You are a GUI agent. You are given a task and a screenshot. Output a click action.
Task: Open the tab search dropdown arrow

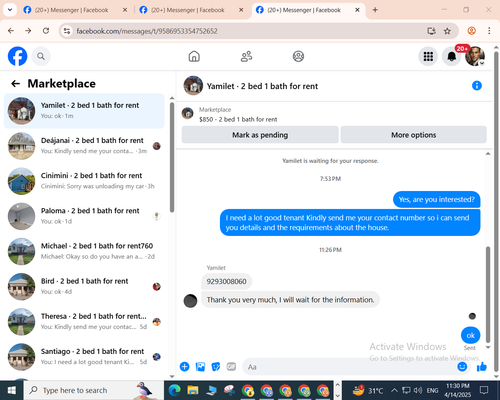pos(10,10)
